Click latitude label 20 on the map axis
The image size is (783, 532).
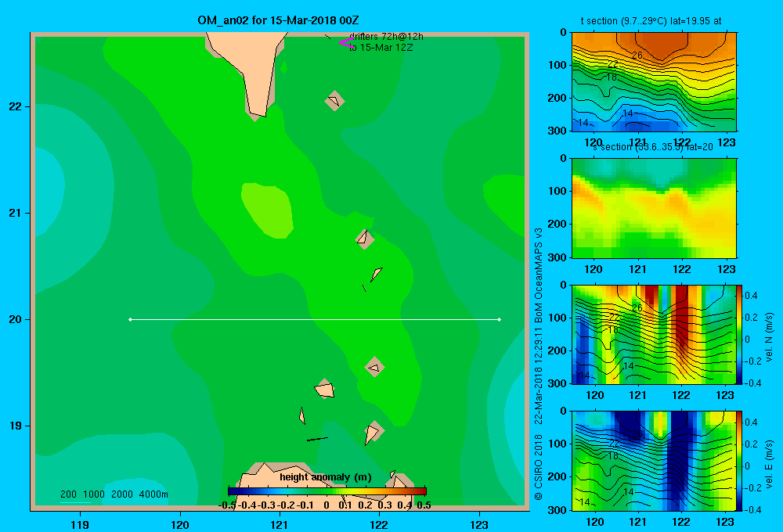(x=16, y=319)
